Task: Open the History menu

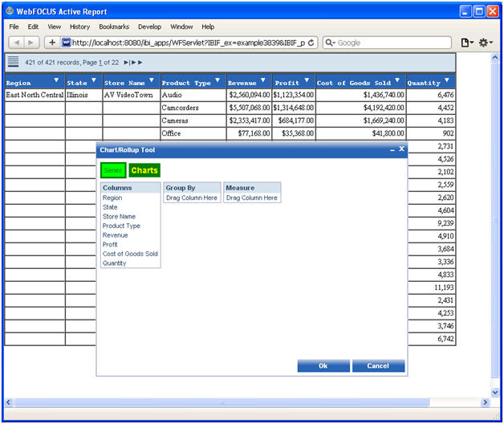Action: pos(79,26)
